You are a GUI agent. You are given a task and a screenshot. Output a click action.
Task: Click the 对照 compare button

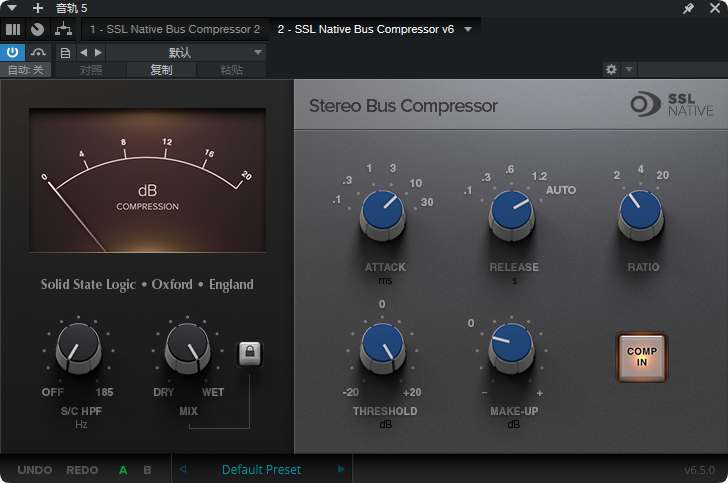[x=91, y=70]
